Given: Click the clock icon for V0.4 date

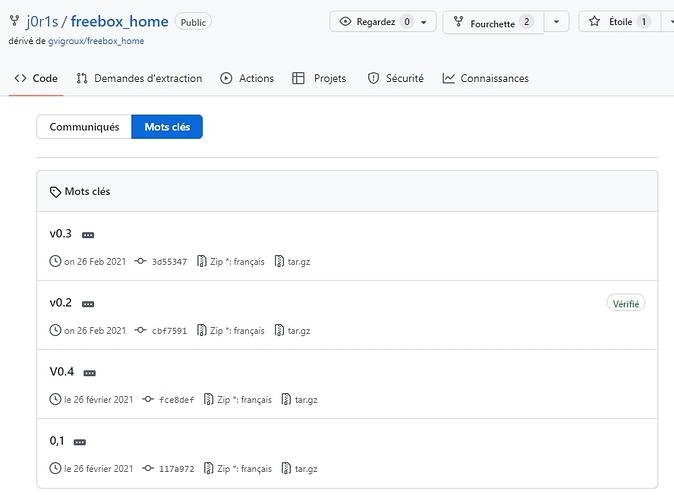Looking at the screenshot, I should click(x=55, y=399).
